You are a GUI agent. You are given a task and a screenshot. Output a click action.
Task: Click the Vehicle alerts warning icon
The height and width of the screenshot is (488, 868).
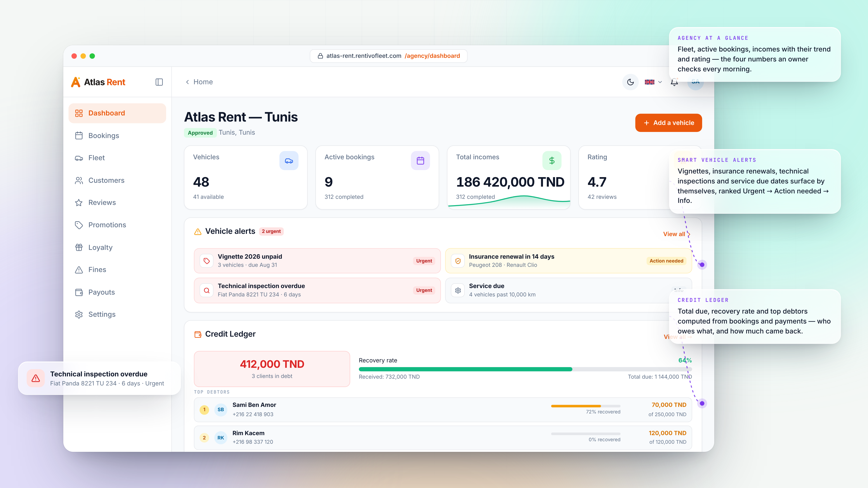(198, 232)
